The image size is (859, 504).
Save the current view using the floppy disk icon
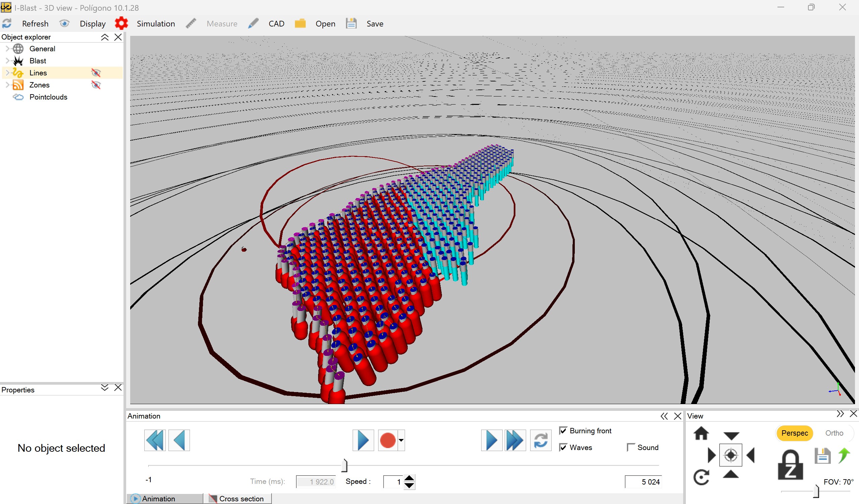[823, 456]
